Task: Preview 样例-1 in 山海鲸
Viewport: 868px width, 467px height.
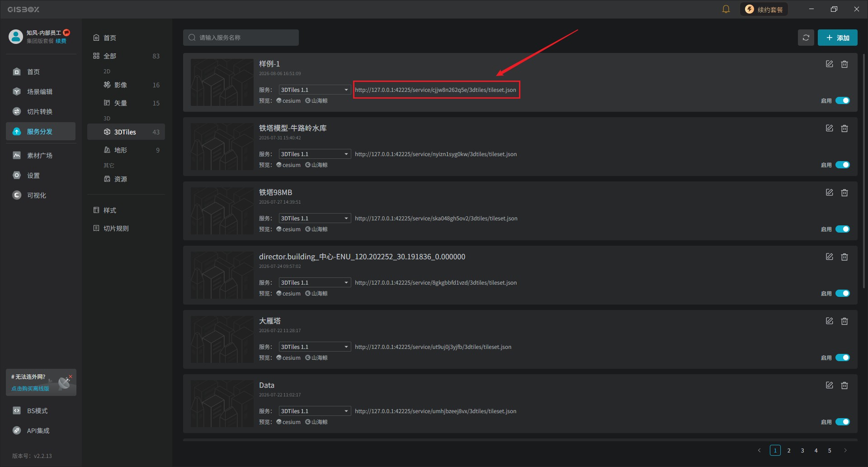Action: click(316, 101)
